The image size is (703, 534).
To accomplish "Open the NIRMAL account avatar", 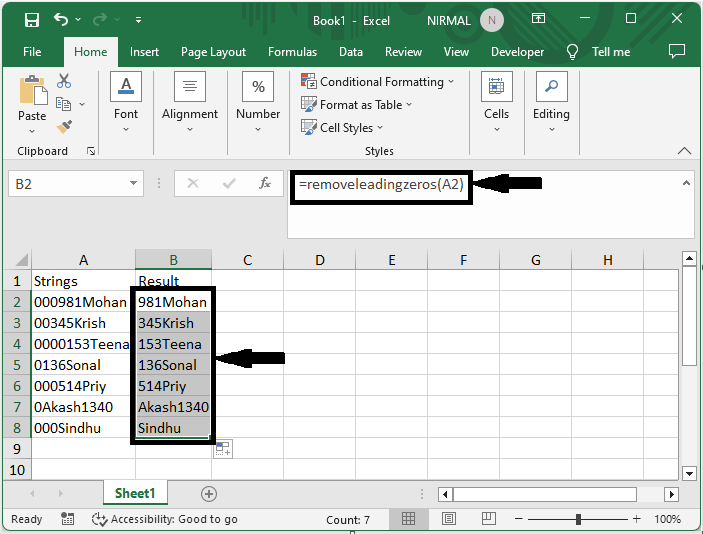I will pos(492,20).
